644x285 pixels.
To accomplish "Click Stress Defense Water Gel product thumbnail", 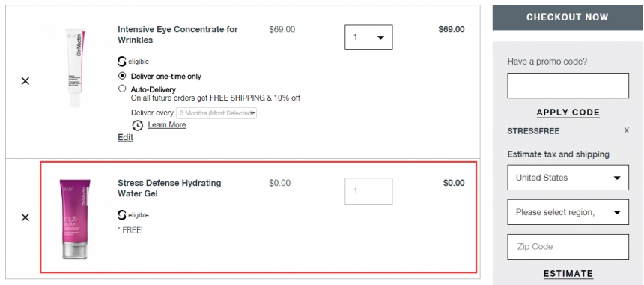I will pos(75,218).
